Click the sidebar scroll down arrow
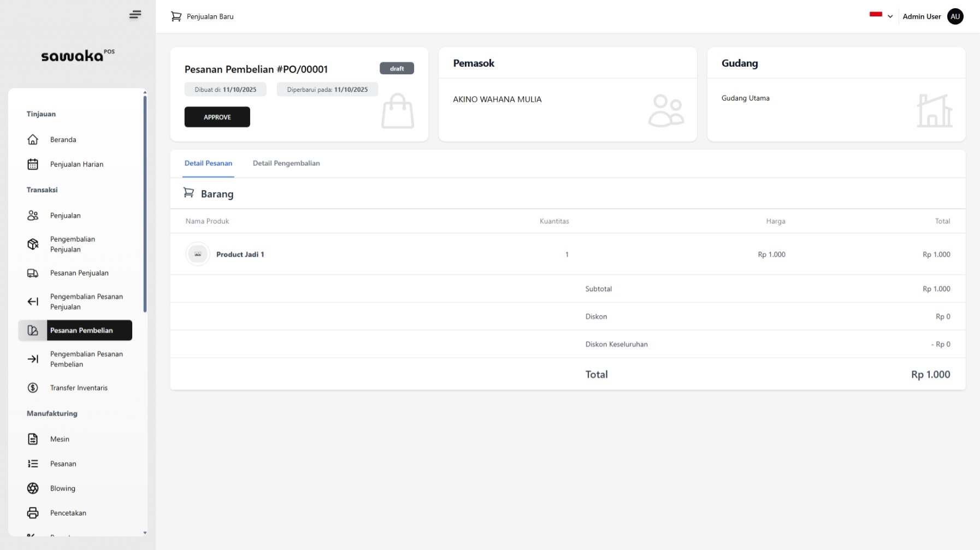Image resolution: width=980 pixels, height=550 pixels. coord(145,533)
